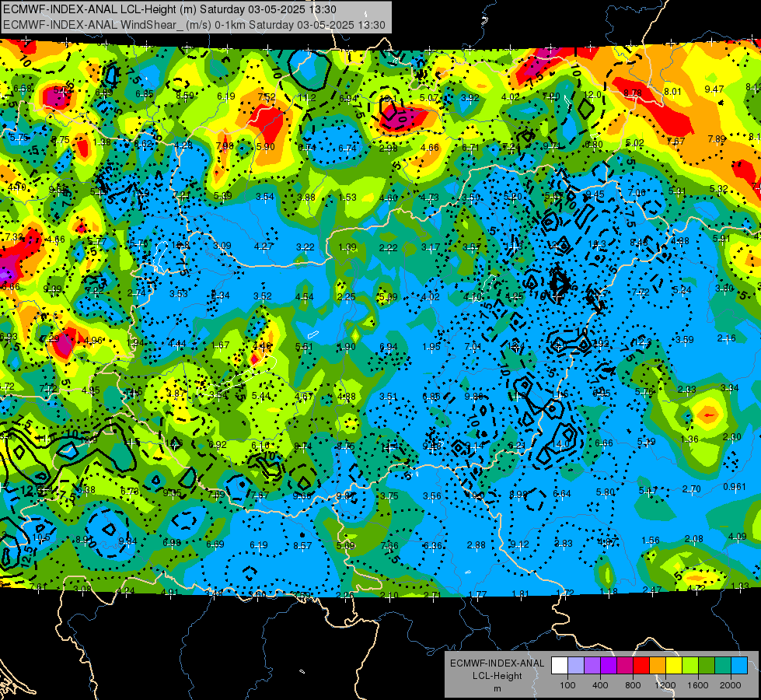Click the wind shear value 3.09

pos(222,246)
